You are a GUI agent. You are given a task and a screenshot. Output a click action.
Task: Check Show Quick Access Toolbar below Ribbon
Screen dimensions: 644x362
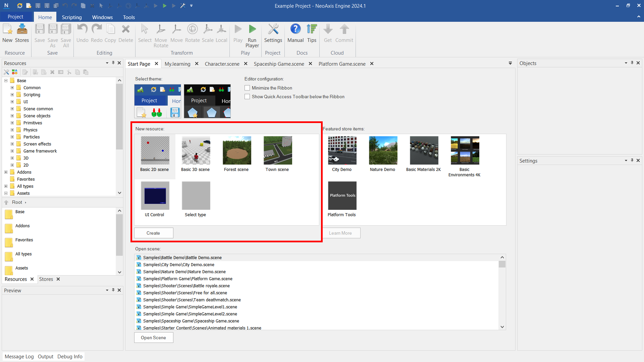click(247, 97)
